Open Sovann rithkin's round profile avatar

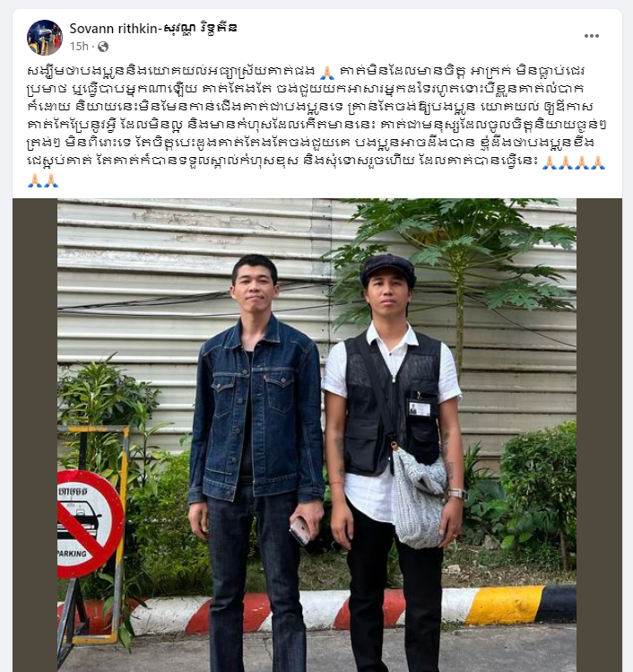click(x=45, y=38)
